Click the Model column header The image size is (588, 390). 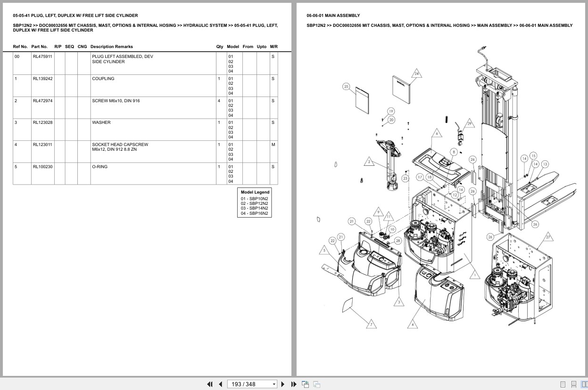[x=233, y=47]
